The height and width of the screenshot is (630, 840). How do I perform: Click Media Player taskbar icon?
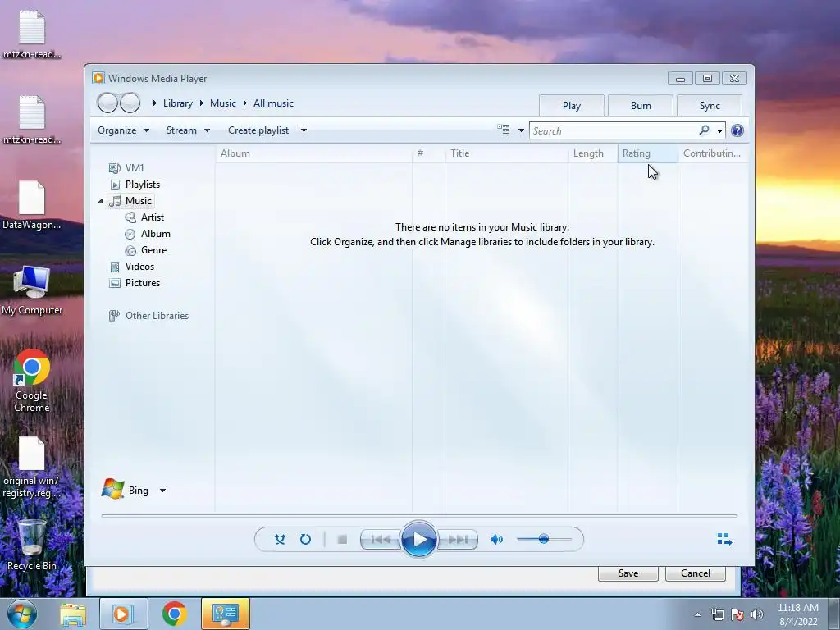click(123, 614)
